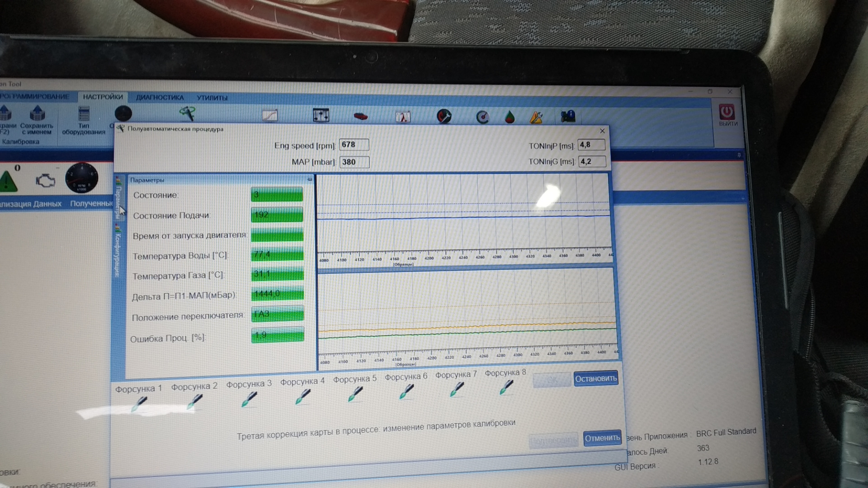Click the check engine icon
The width and height of the screenshot is (868, 488).
45,181
